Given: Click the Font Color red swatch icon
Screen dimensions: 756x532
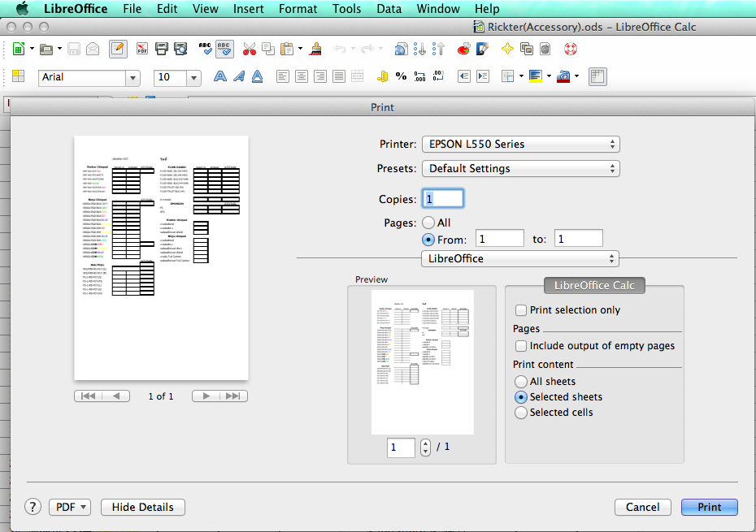Looking at the screenshot, I should point(563,76).
